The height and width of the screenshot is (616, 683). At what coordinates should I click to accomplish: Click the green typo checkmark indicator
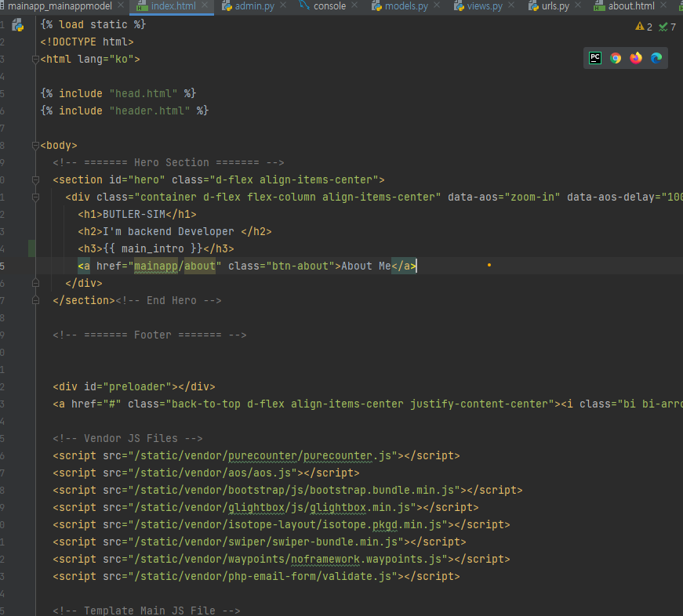click(x=667, y=27)
